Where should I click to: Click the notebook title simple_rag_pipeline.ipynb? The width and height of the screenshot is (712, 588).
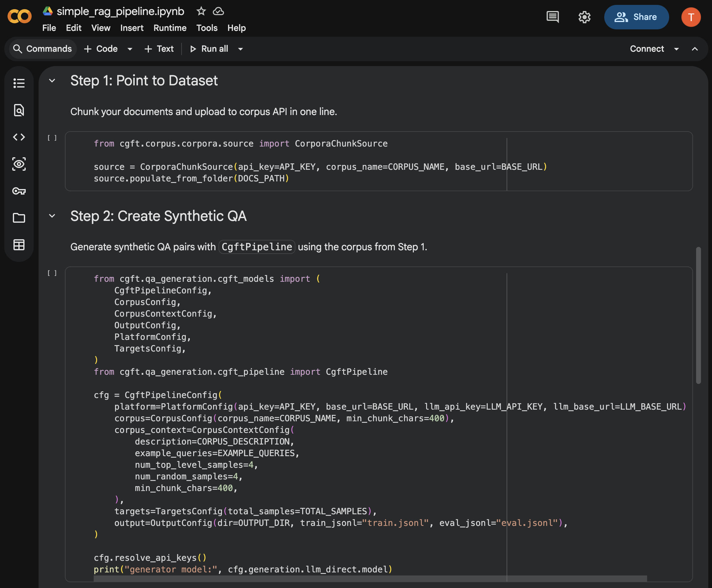point(120,11)
